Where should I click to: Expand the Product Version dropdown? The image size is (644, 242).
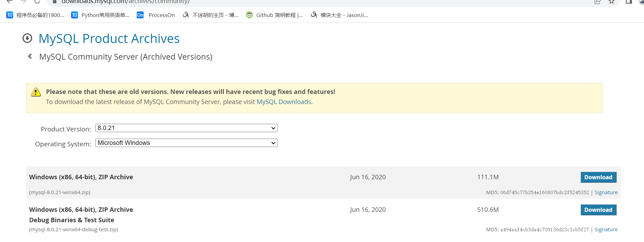(186, 128)
